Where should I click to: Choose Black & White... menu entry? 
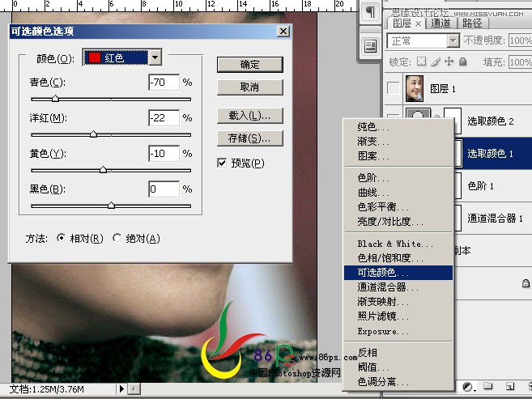(x=398, y=244)
